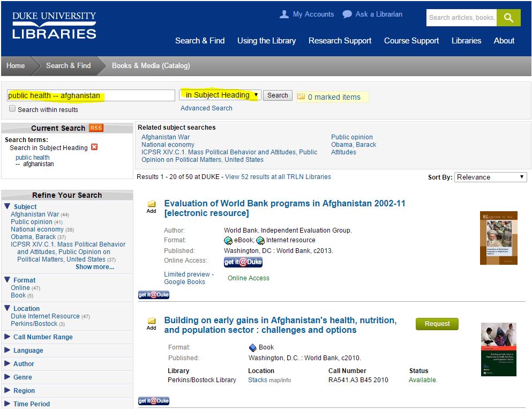Screen dimensions: 532x409
Task: Expand the Time Period facet
Action: [x=7, y=403]
